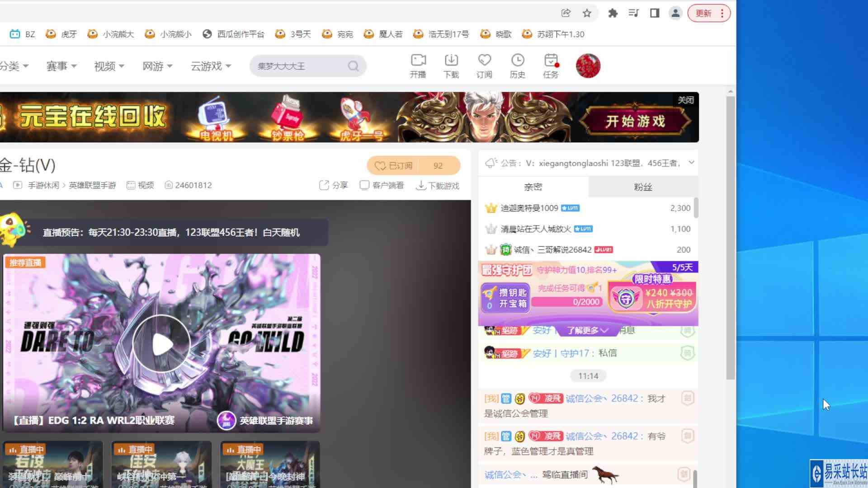
Task: Open the 手游休闲 breadcrumb link
Action: point(43,185)
